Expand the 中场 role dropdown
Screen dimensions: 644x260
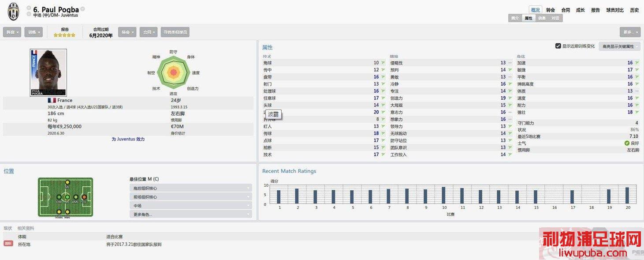click(191, 206)
